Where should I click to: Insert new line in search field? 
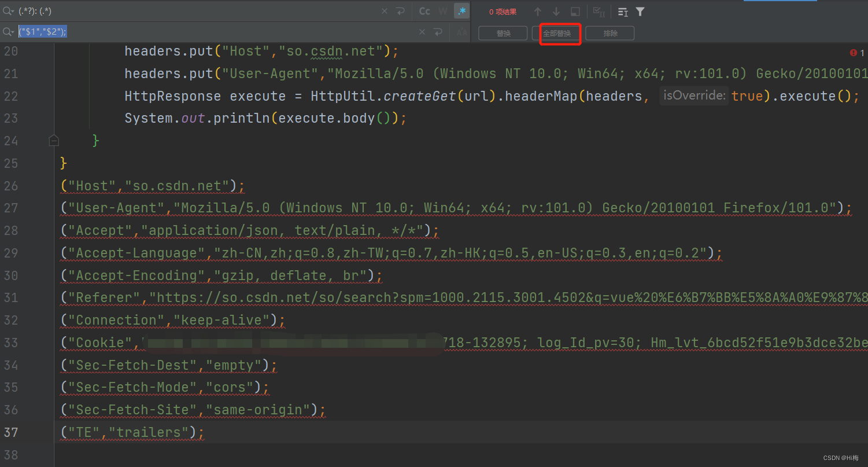coord(400,11)
